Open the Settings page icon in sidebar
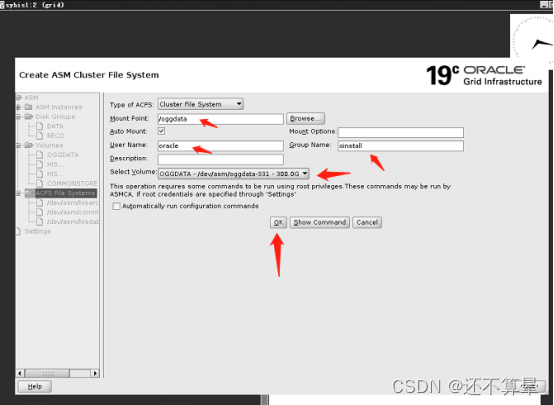Viewport: 554px width, 405px height. 18,231
